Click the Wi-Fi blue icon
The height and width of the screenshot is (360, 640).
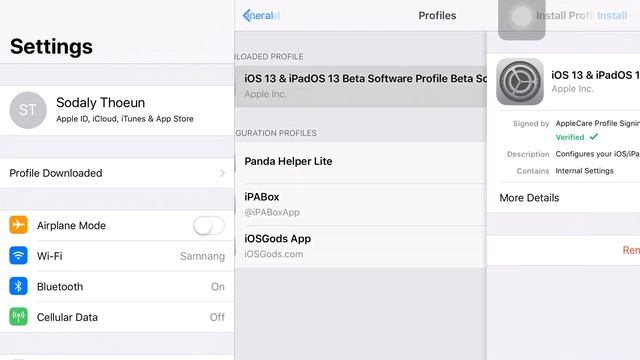pos(18,256)
